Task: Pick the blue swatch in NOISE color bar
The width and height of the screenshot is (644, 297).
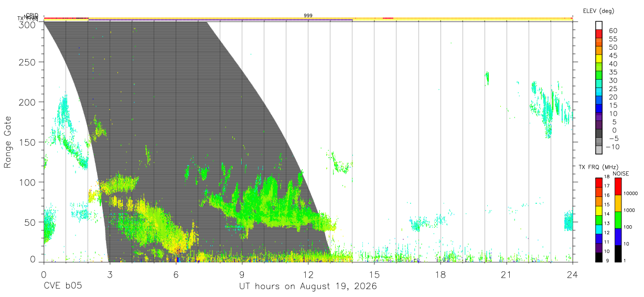Action: tap(618, 237)
